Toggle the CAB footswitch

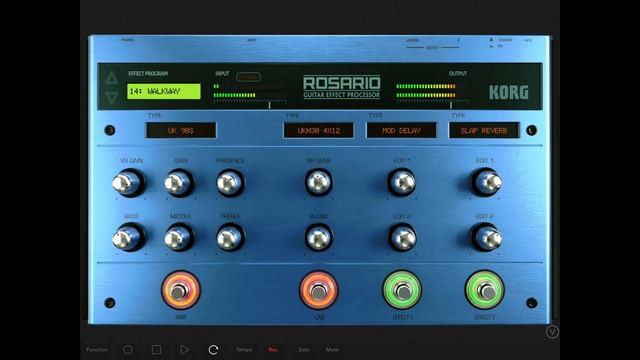pos(319,290)
